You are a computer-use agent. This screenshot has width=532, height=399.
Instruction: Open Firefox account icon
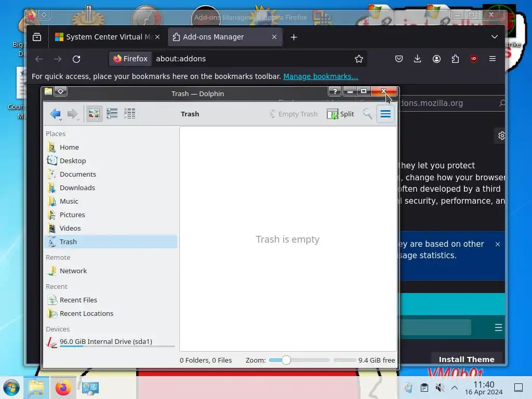(x=436, y=59)
